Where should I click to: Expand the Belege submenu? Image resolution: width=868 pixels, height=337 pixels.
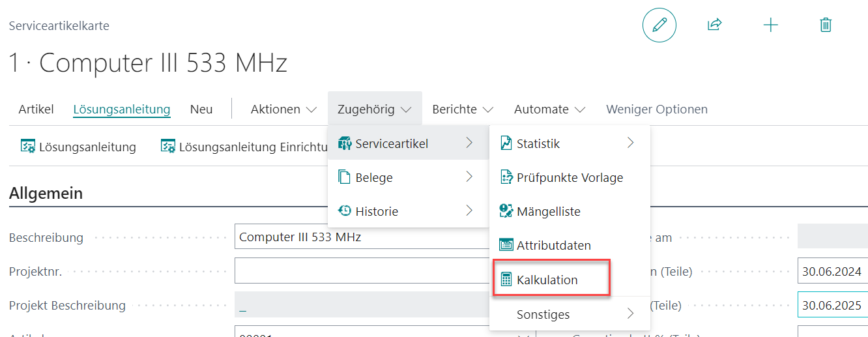[408, 177]
